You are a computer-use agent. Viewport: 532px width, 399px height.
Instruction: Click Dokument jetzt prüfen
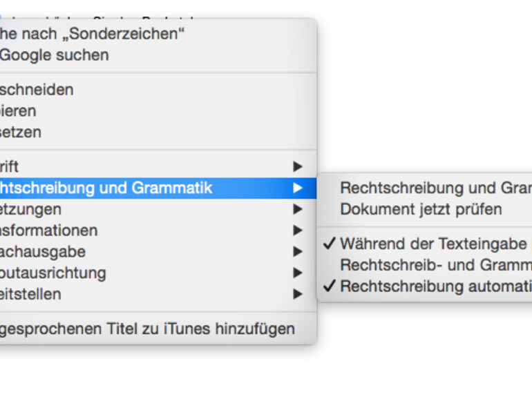pyautogui.click(x=421, y=209)
